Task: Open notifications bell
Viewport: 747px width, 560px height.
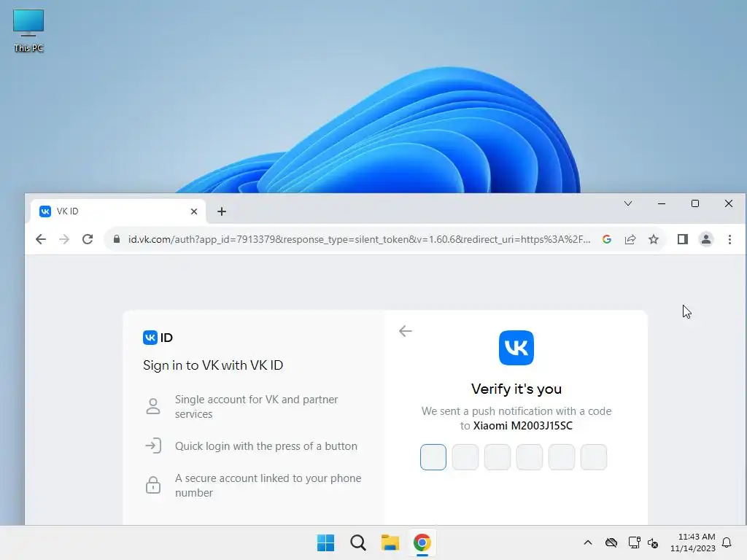Action: (x=727, y=542)
